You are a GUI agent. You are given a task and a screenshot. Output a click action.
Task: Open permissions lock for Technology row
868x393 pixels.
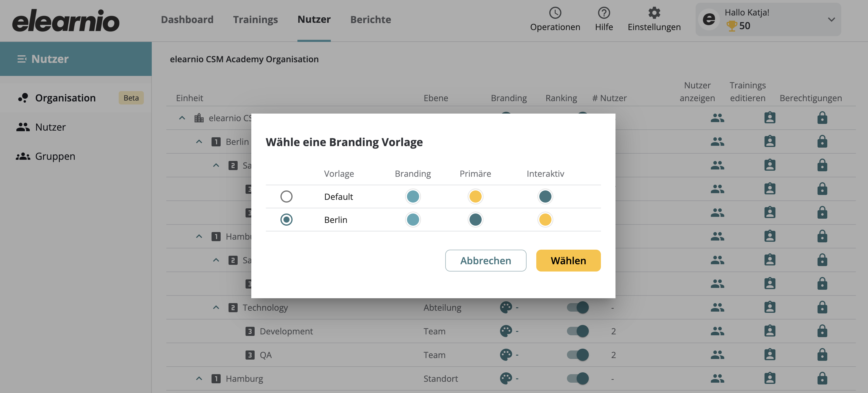point(822,307)
